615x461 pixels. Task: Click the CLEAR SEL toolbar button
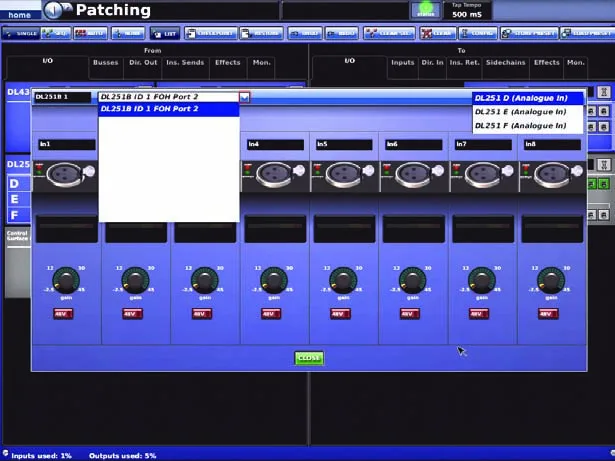pos(389,33)
